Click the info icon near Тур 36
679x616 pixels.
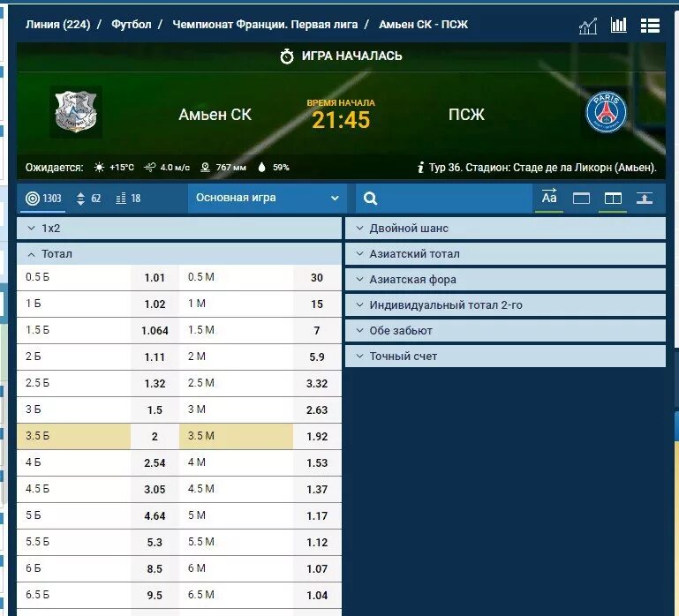[x=420, y=167]
